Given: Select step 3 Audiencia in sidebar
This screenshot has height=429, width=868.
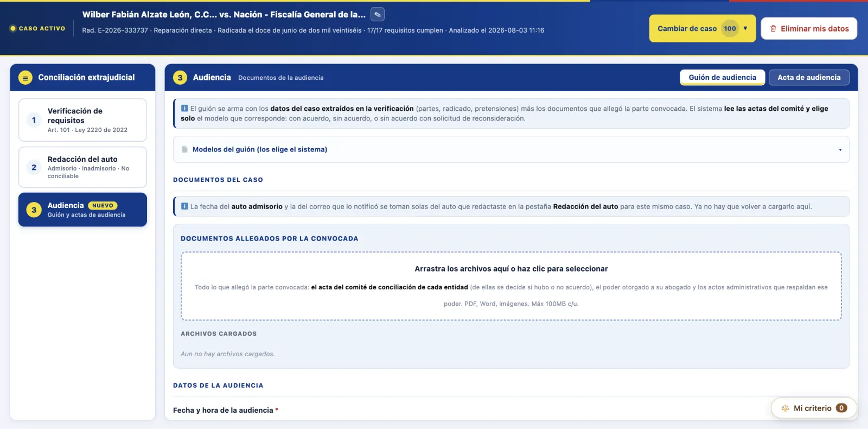Looking at the screenshot, I should [82, 210].
